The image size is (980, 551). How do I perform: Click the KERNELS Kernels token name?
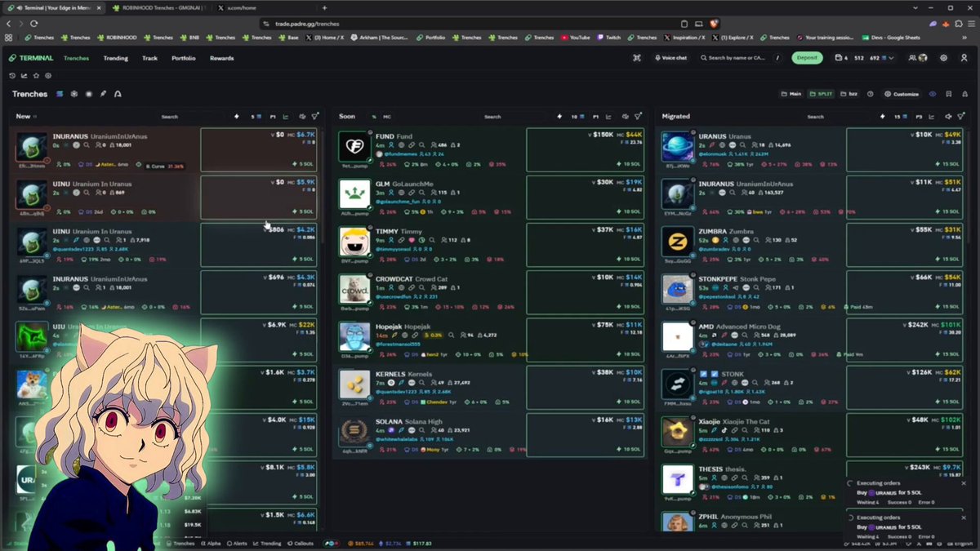pos(403,374)
